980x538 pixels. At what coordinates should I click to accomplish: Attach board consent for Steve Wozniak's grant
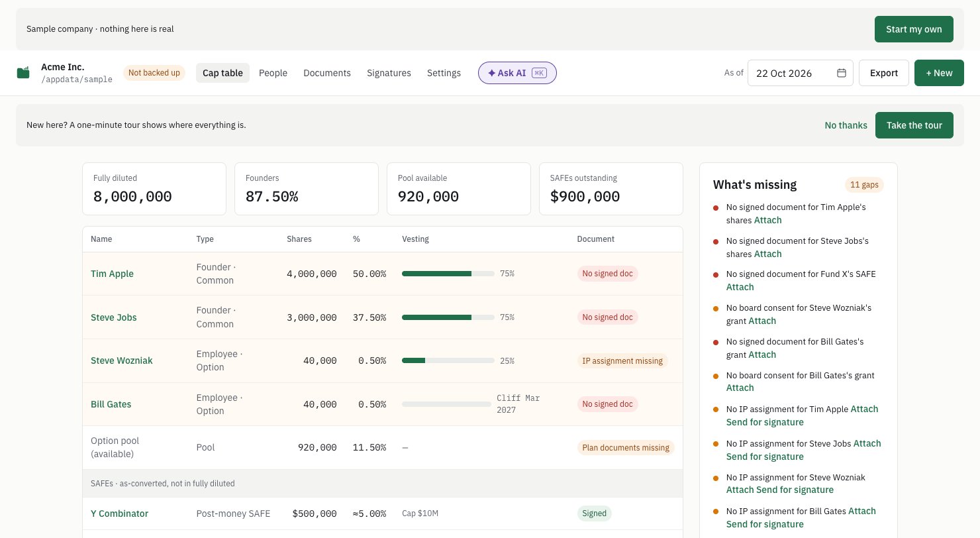point(762,321)
